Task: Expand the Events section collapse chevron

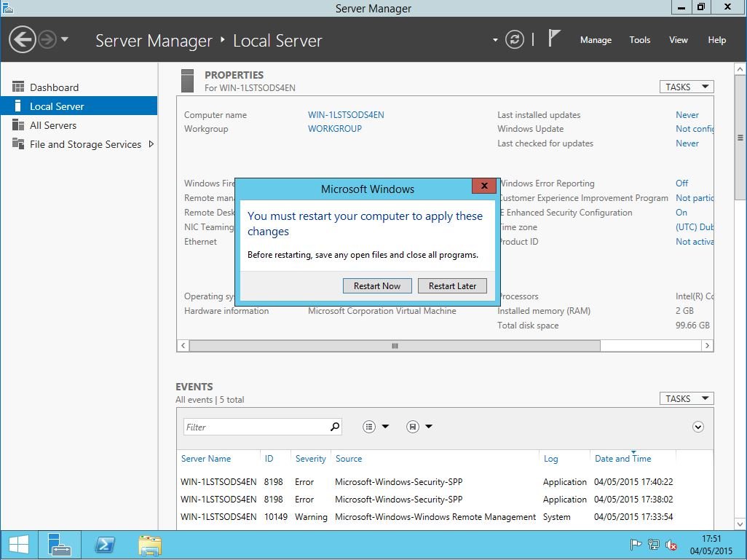Action: pos(698,427)
